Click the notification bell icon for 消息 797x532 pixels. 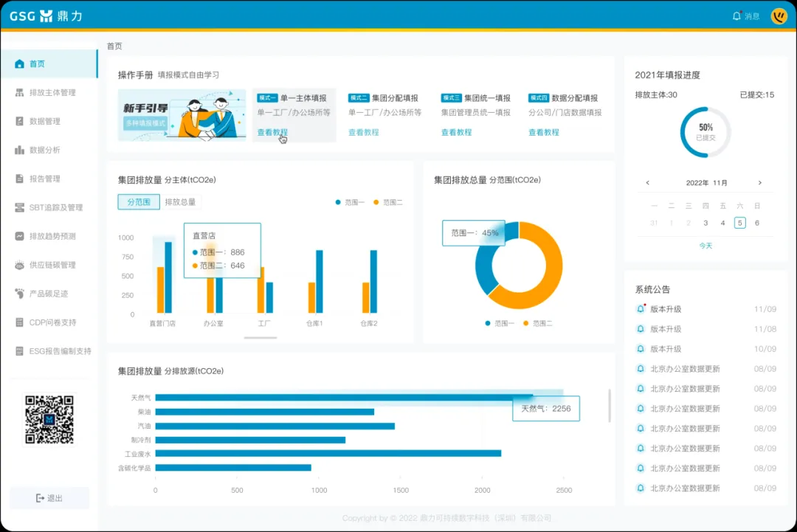pyautogui.click(x=736, y=16)
